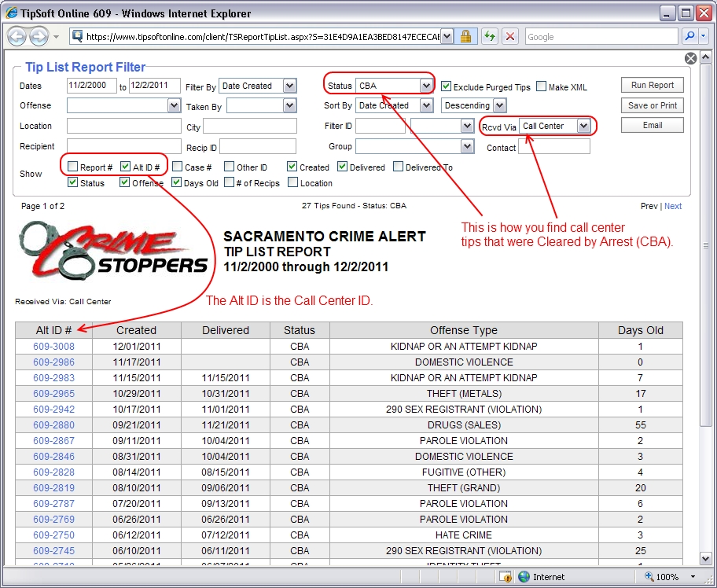Click the City text field

250,127
